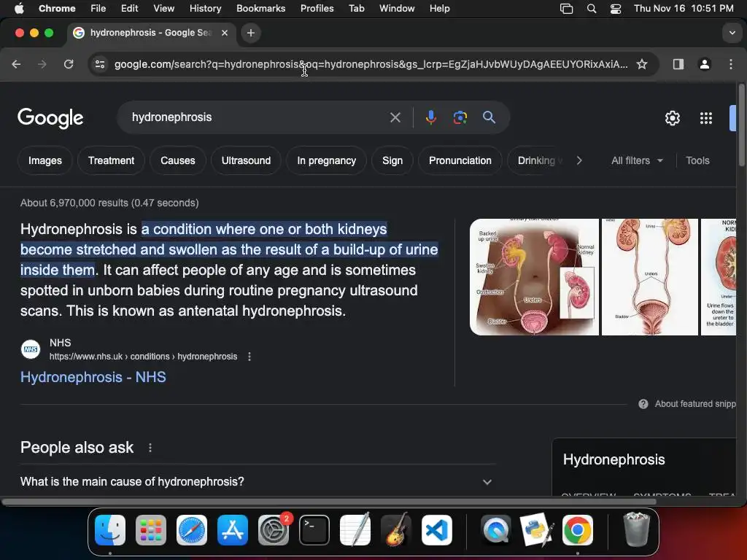
Task: Open the View menu
Action: pos(163,9)
